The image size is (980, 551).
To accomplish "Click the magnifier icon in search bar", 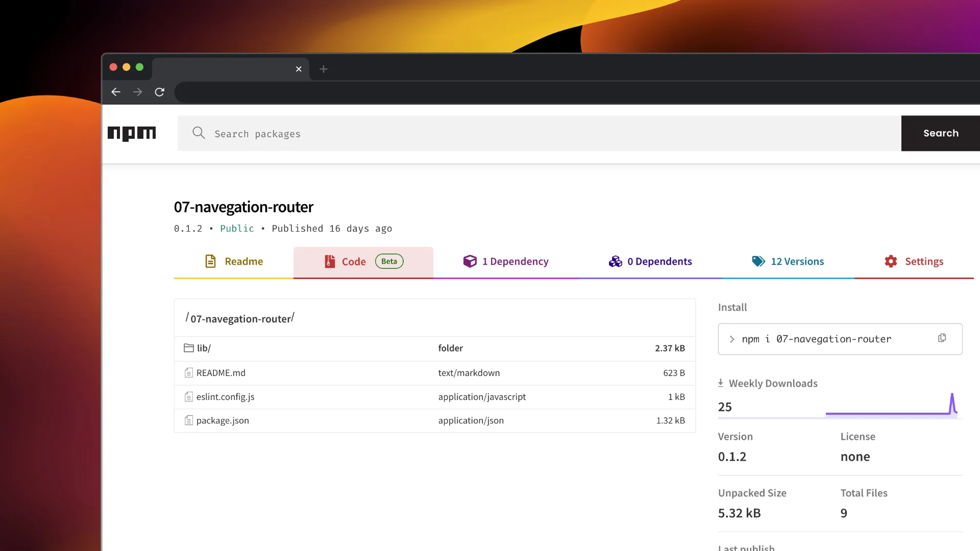I will (x=199, y=133).
